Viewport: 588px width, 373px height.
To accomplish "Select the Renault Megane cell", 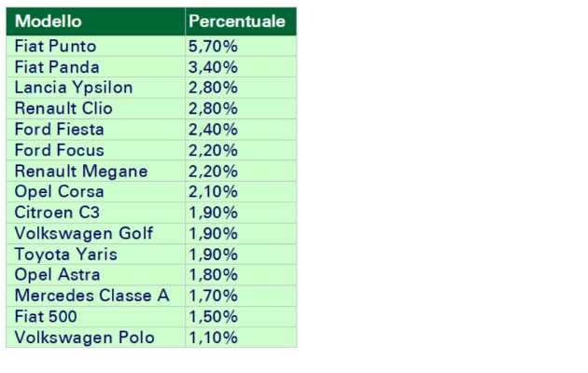I will [x=94, y=172].
